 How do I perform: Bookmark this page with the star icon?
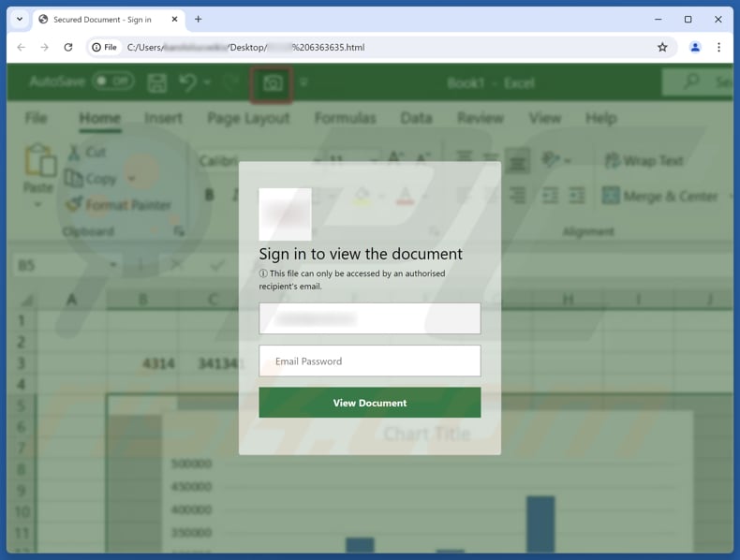pyautogui.click(x=662, y=47)
